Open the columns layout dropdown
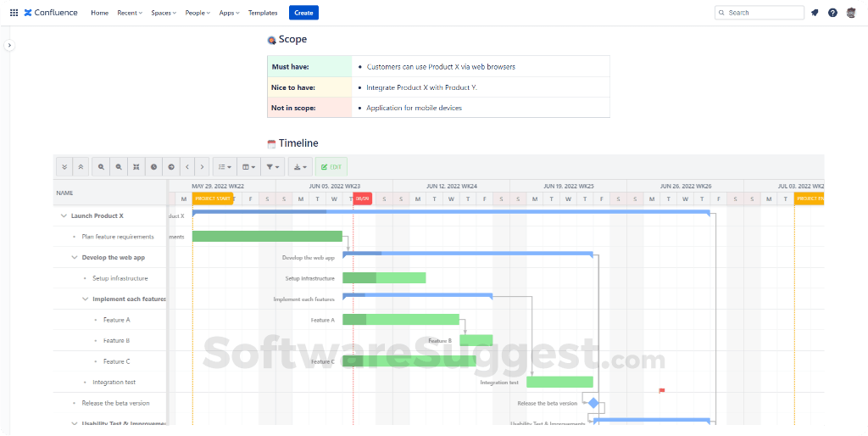Screen dimensions: 868x436 [248, 167]
